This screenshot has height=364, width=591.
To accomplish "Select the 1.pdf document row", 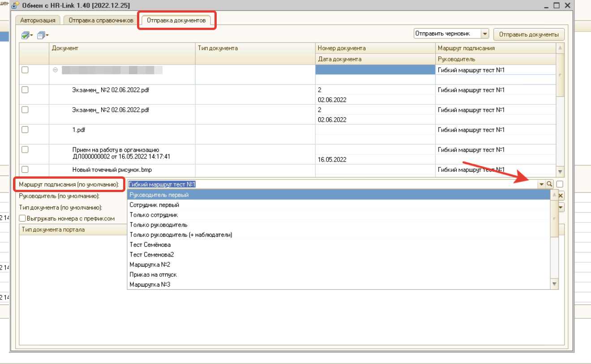I will tap(122, 134).
